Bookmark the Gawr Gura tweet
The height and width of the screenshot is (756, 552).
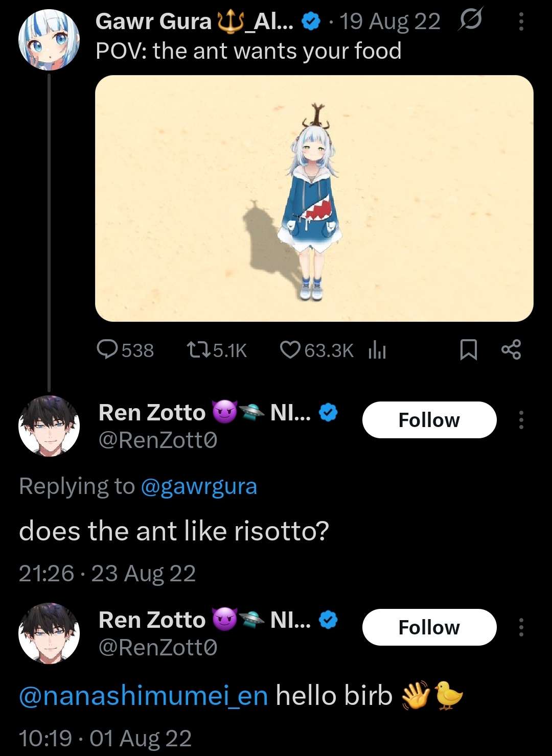[x=469, y=350]
